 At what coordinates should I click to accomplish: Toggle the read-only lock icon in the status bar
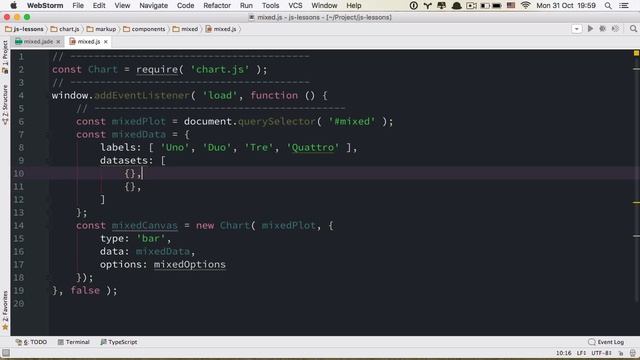pos(621,353)
